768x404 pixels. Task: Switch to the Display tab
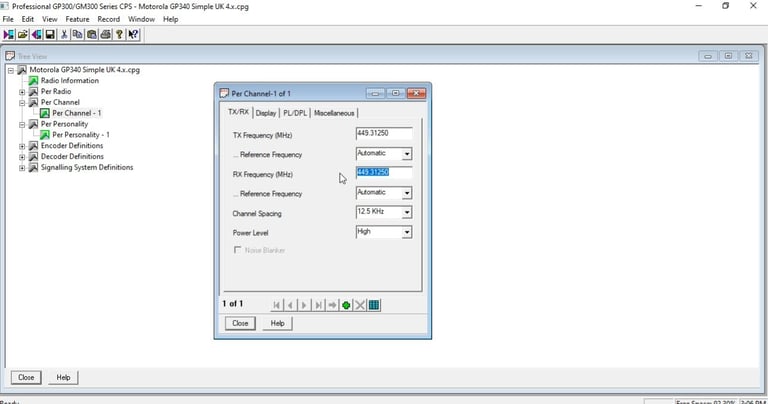point(266,113)
